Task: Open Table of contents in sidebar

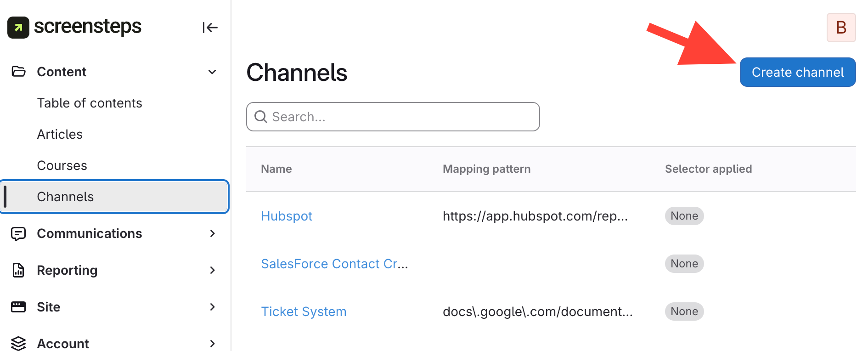Action: point(90,103)
